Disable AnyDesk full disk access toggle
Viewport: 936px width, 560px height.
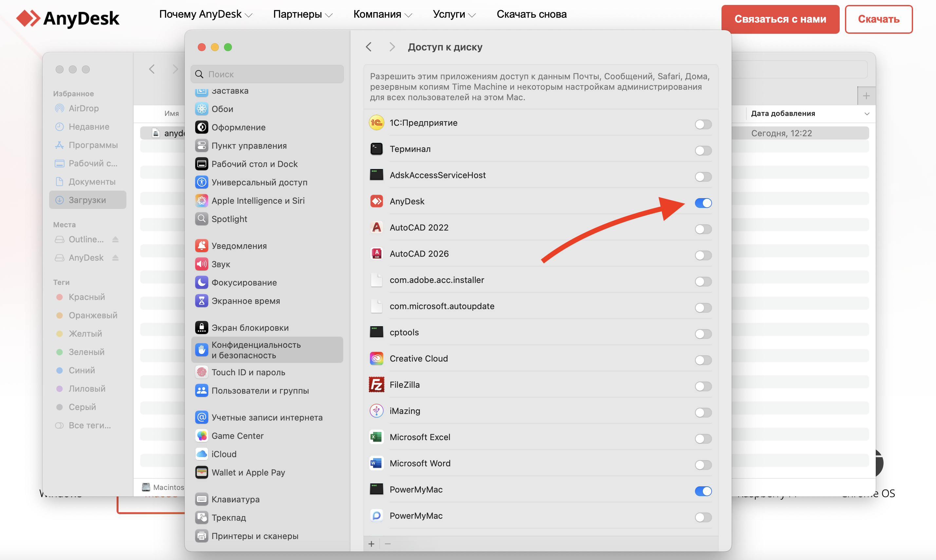[703, 203]
